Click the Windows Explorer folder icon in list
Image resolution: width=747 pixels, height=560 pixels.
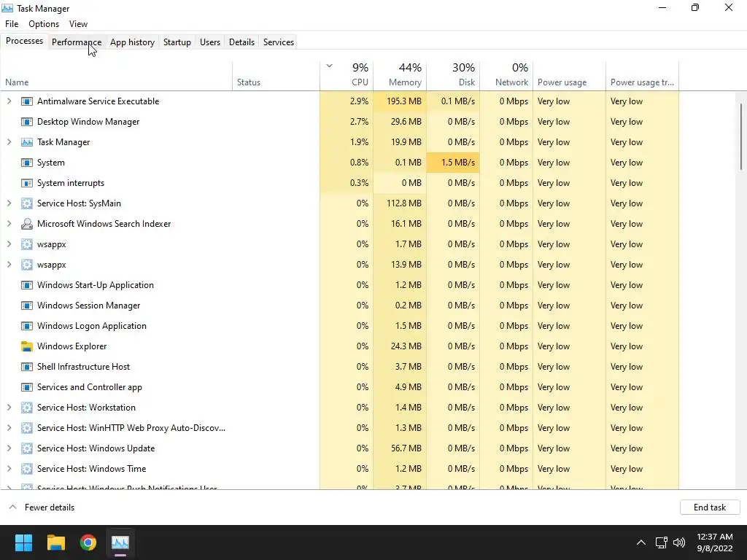(x=27, y=346)
